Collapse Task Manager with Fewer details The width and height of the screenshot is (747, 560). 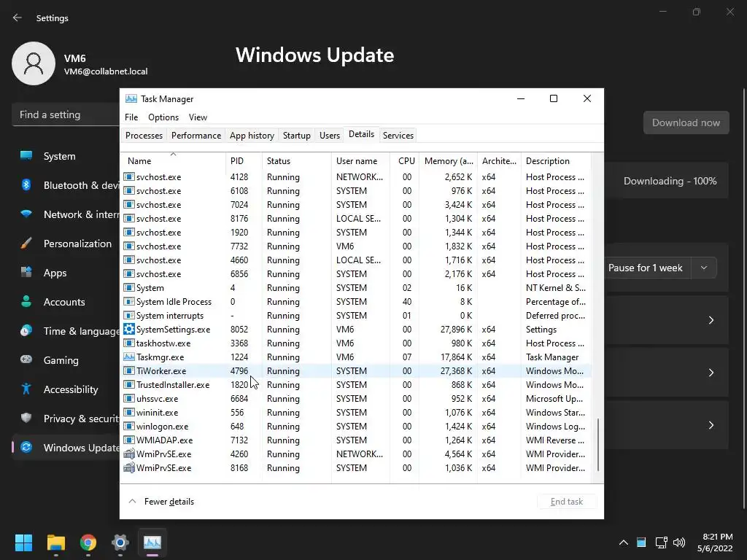click(161, 502)
